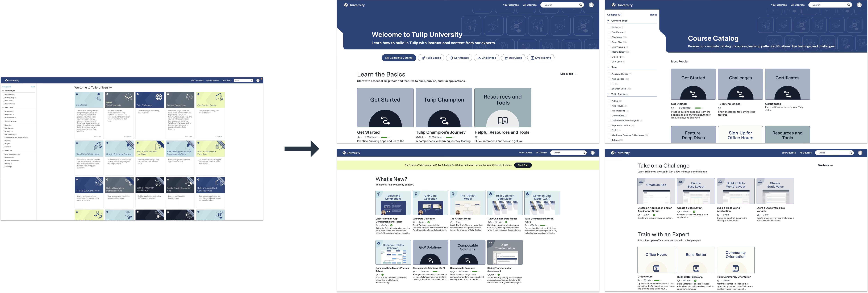Tick the Connectors platform filter checkbox

(x=610, y=115)
